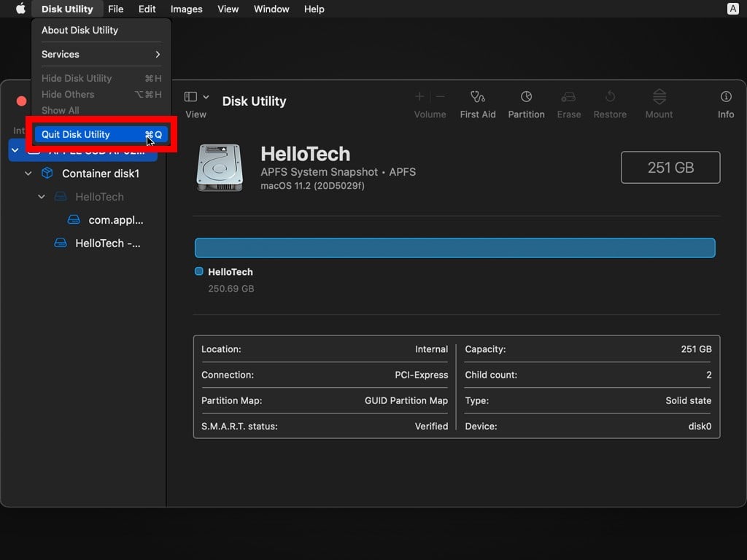
Task: Click the Info toolbar icon
Action: pyautogui.click(x=725, y=97)
